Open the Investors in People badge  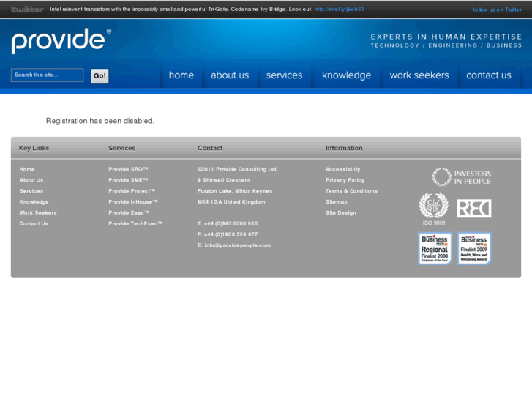(461, 177)
